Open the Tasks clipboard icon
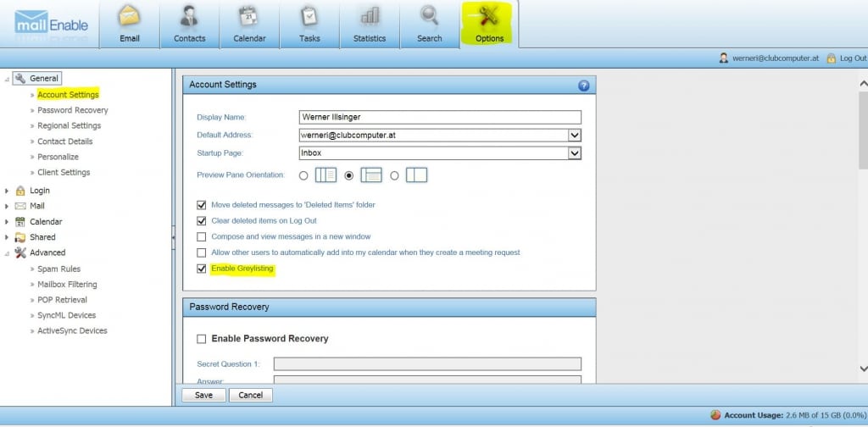 (309, 17)
